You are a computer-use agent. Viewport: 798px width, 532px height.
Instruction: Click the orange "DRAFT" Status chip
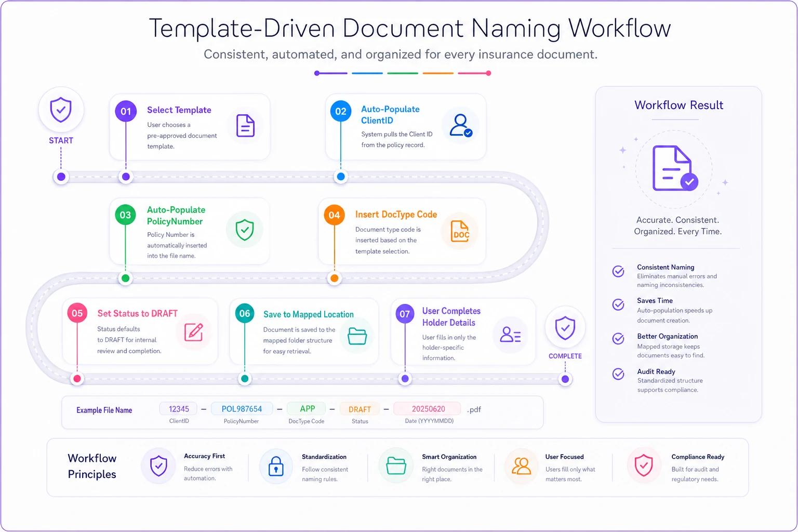(360, 409)
